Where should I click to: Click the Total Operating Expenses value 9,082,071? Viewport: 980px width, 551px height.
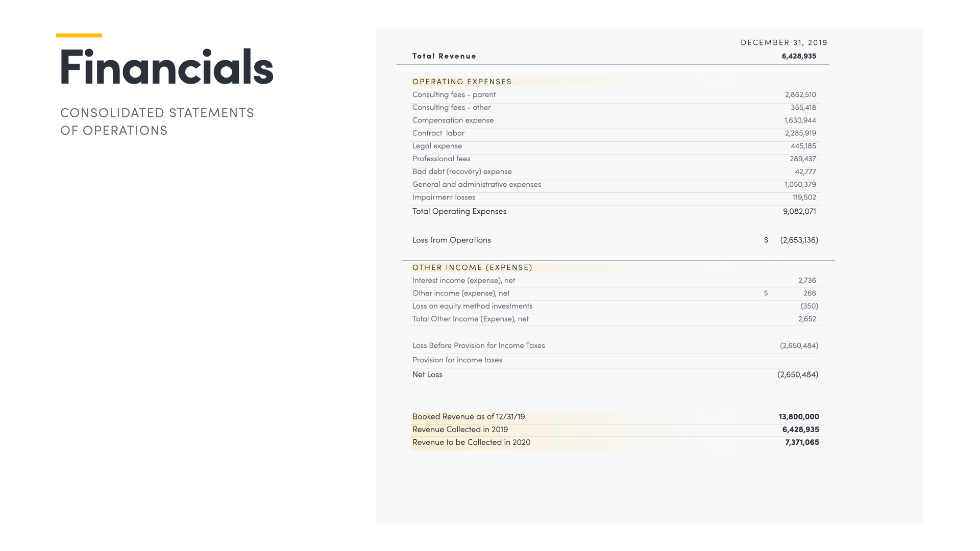pos(799,211)
